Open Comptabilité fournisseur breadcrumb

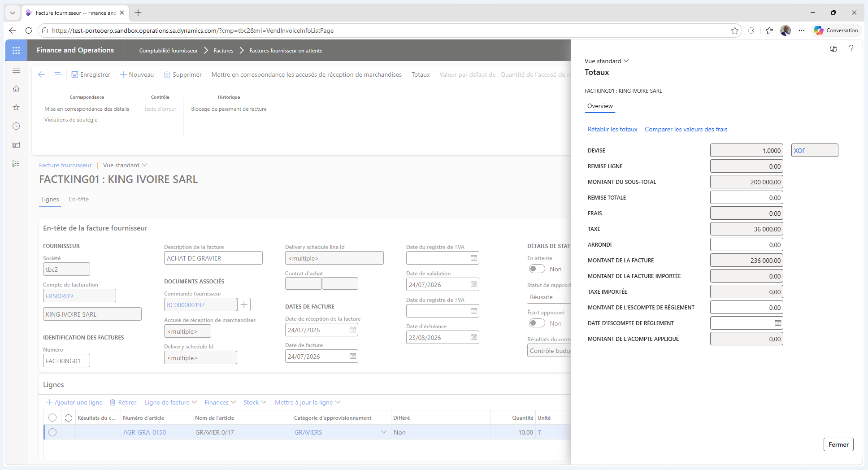point(169,51)
